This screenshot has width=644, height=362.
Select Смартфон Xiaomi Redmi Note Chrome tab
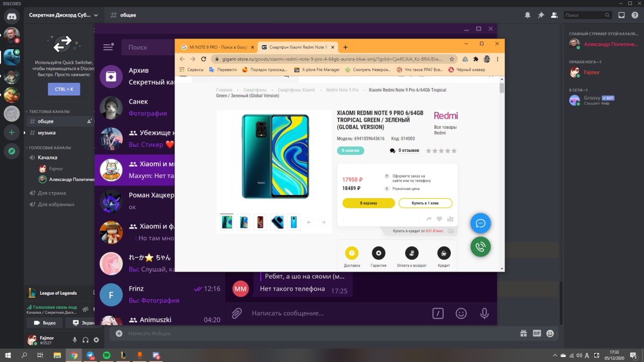click(297, 47)
